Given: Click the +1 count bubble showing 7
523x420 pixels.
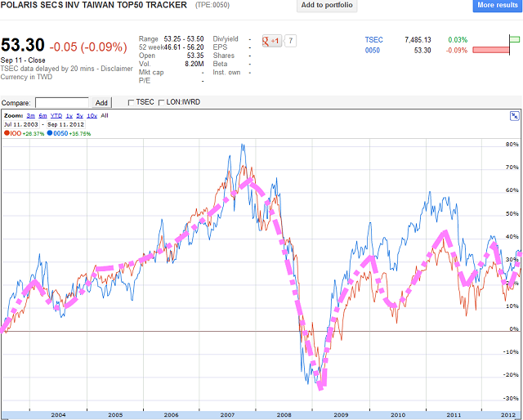Looking at the screenshot, I should click(x=291, y=41).
